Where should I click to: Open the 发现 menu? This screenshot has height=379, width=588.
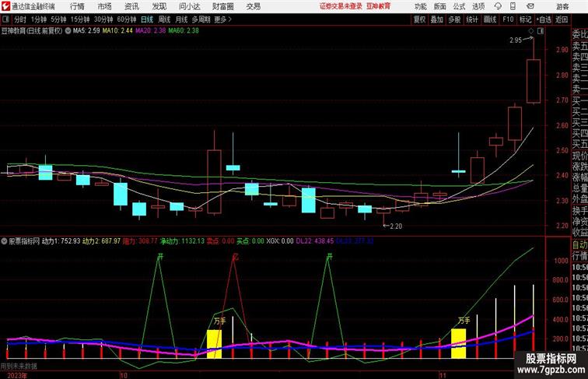159,6
